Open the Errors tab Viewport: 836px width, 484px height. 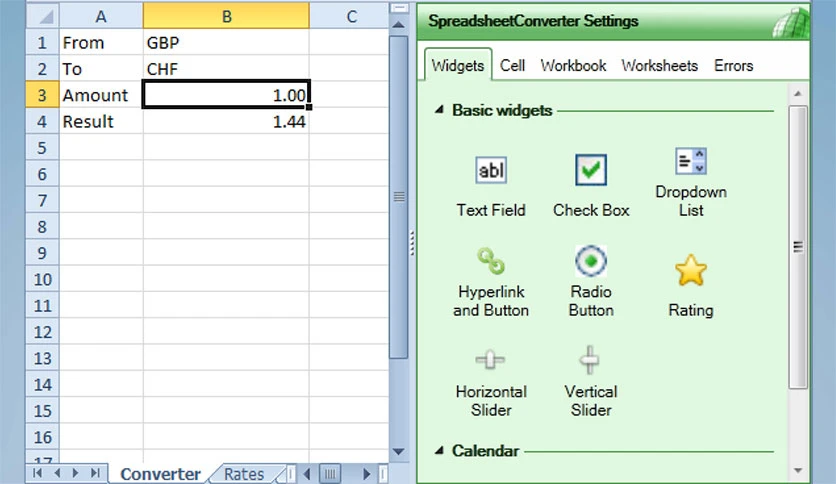734,66
